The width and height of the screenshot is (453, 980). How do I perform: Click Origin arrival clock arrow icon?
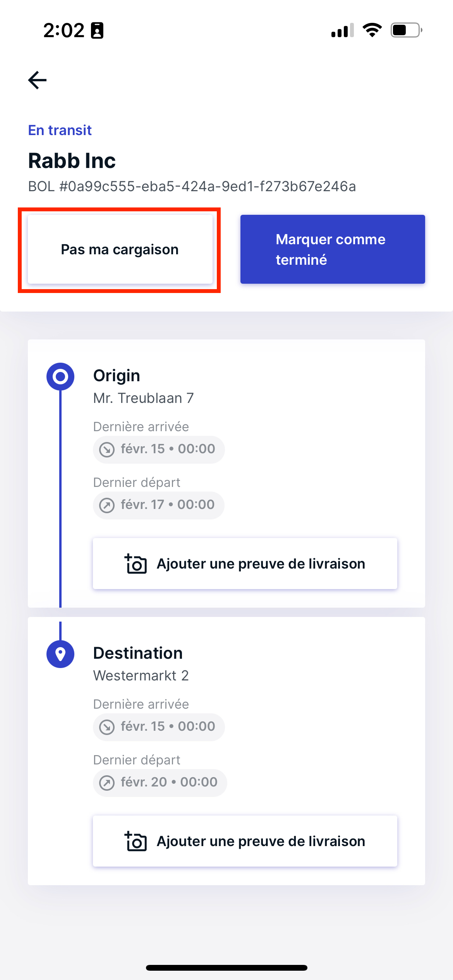[x=107, y=449]
